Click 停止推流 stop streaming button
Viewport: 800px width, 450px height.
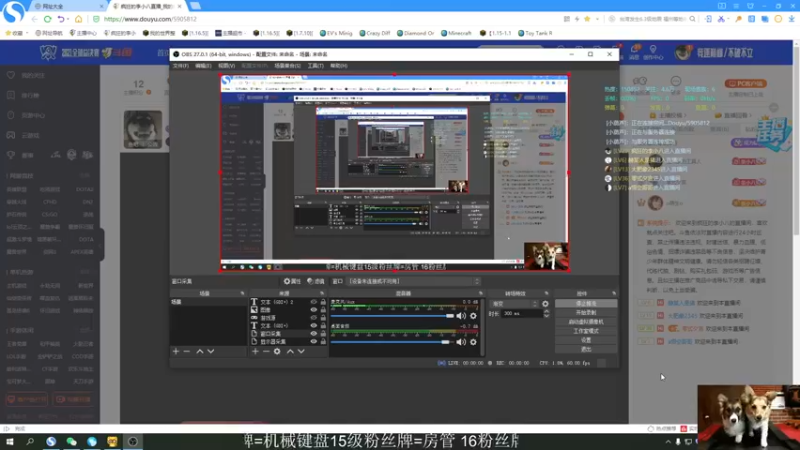[x=586, y=304]
